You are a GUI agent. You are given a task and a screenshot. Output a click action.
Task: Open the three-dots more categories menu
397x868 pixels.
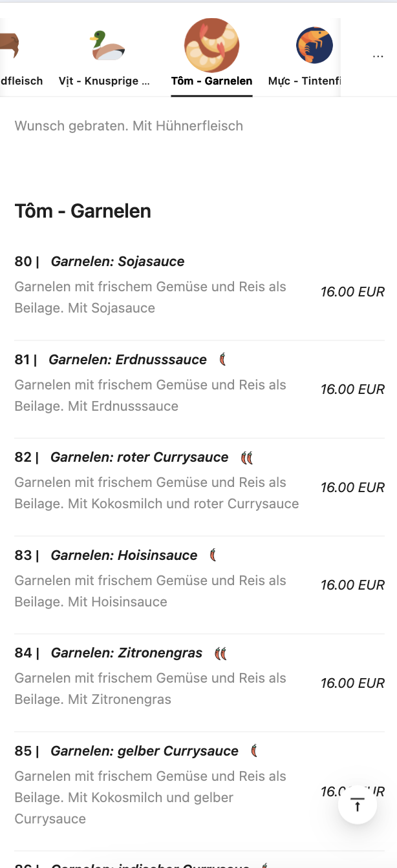point(378,57)
